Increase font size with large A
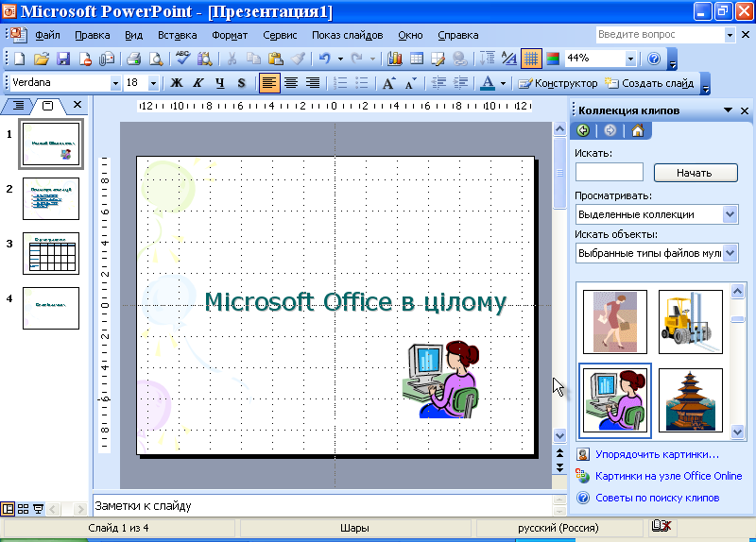Screen dimensions: 756x542 (388, 83)
